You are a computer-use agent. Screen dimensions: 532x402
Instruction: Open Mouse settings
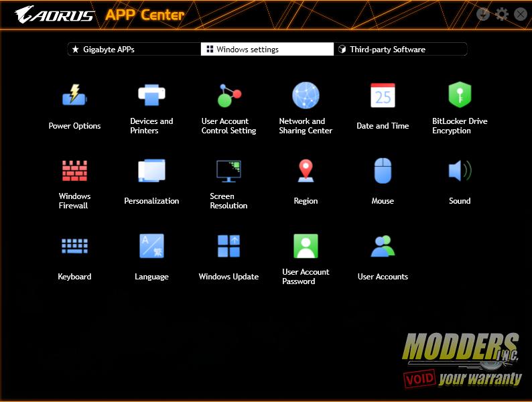[383, 172]
